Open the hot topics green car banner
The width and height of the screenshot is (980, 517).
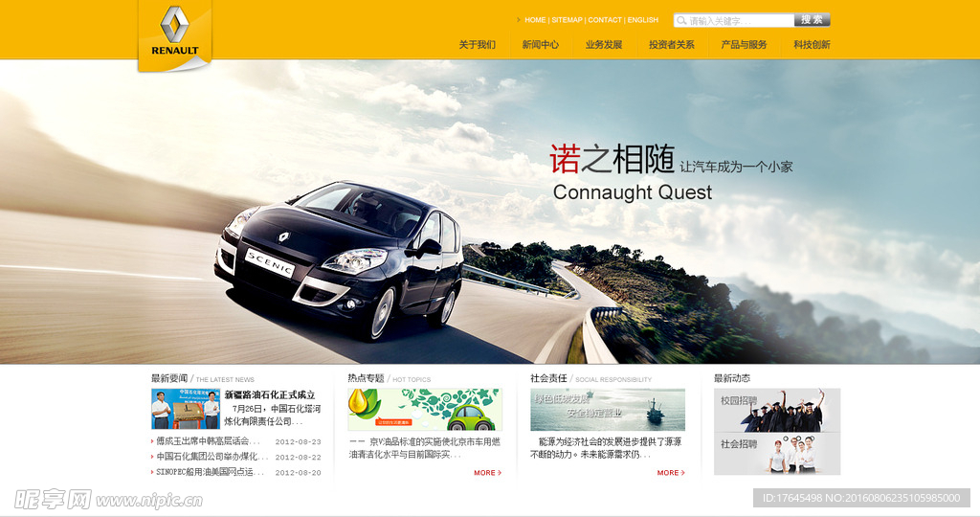[425, 410]
